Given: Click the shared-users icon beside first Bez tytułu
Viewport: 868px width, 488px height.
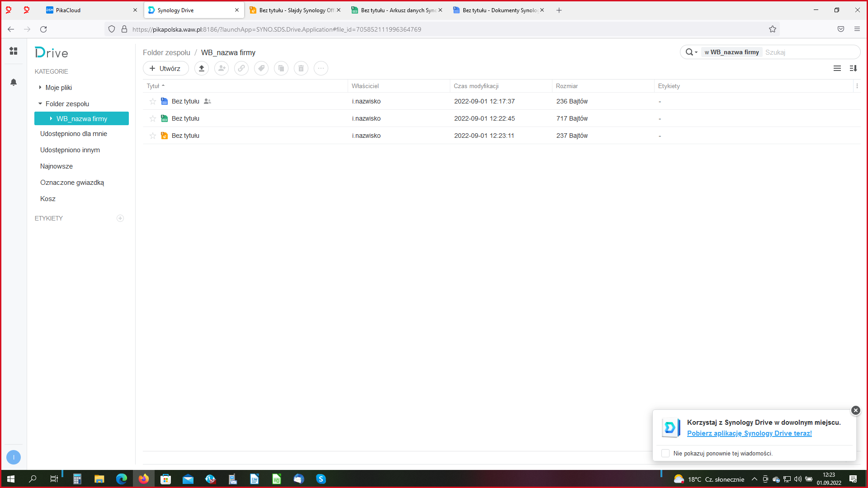Looking at the screenshot, I should (208, 101).
